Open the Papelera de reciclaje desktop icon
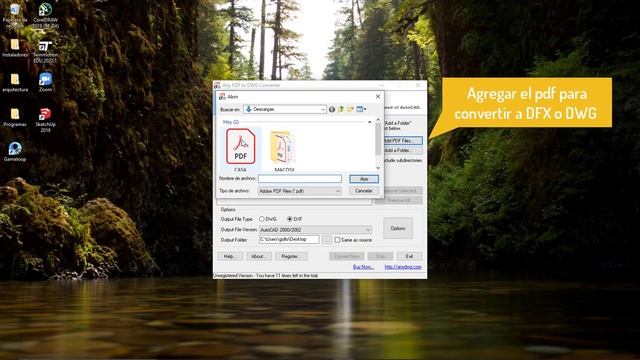Screen dimensions: 640x360 pyautogui.click(x=15, y=16)
